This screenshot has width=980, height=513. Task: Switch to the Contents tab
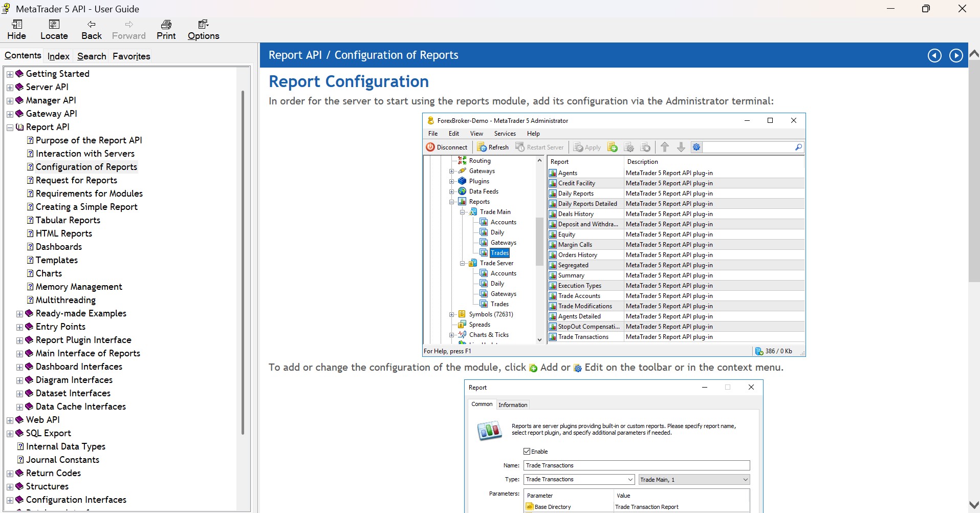click(x=23, y=55)
